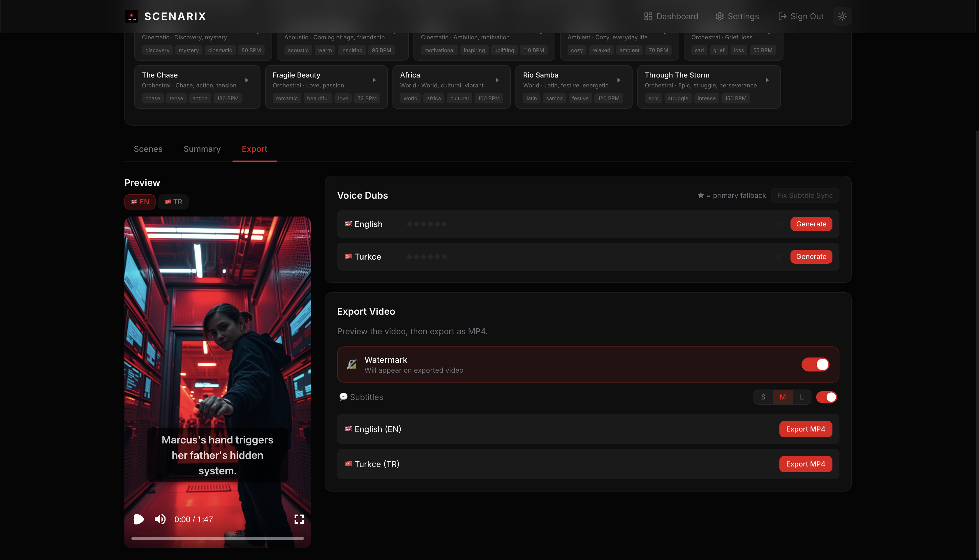Select the Africa track card
979x560 pixels.
point(451,87)
